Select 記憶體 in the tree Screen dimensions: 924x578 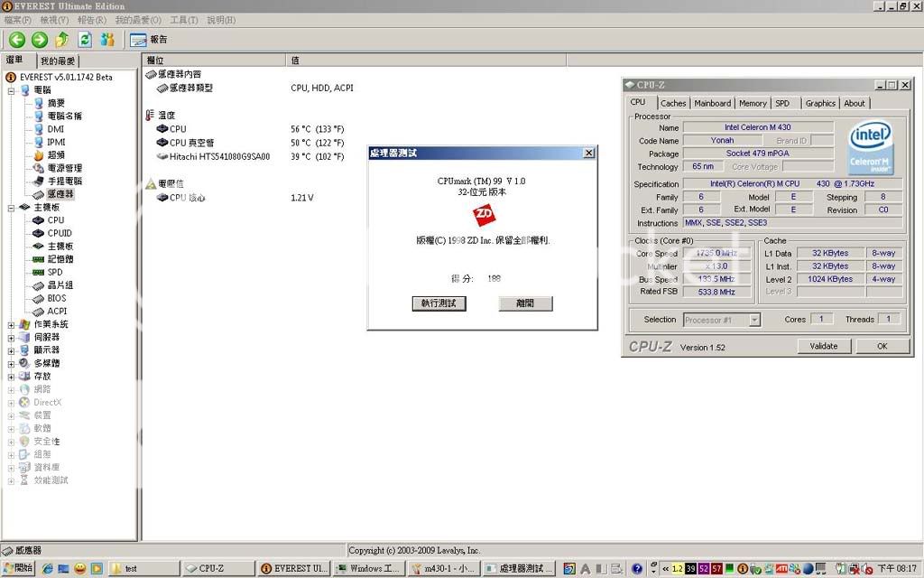[x=60, y=259]
